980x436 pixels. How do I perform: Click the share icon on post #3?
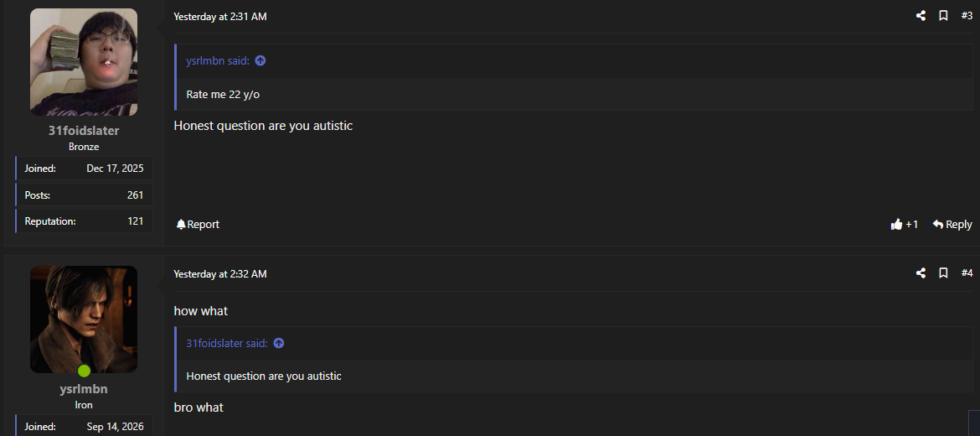coord(921,16)
